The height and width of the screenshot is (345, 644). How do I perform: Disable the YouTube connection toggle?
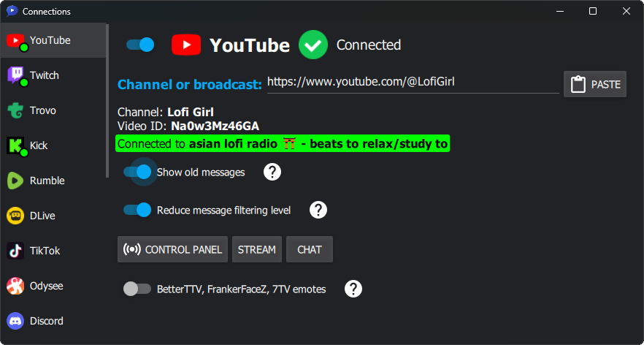point(140,45)
